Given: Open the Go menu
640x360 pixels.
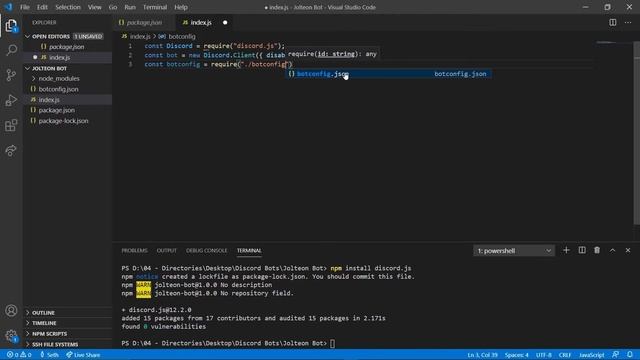Looking at the screenshot, I should pyautogui.click(x=113, y=7).
